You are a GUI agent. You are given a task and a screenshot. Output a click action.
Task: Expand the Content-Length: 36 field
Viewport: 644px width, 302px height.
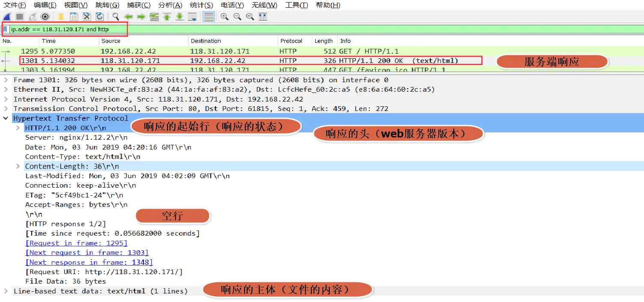[18, 166]
